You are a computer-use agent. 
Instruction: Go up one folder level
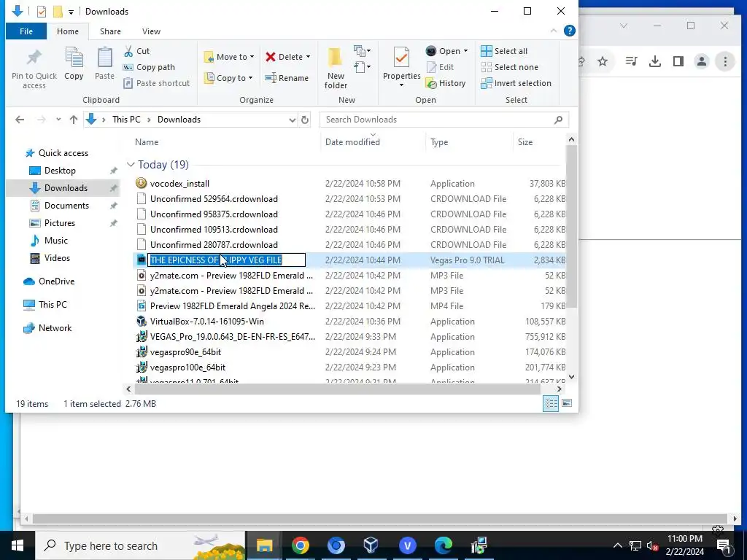[x=74, y=120]
